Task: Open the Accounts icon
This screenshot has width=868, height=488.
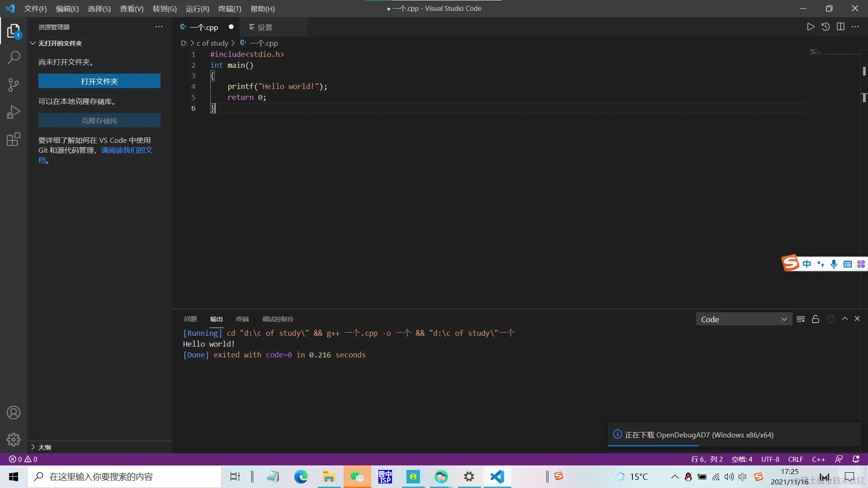Action: (14, 413)
